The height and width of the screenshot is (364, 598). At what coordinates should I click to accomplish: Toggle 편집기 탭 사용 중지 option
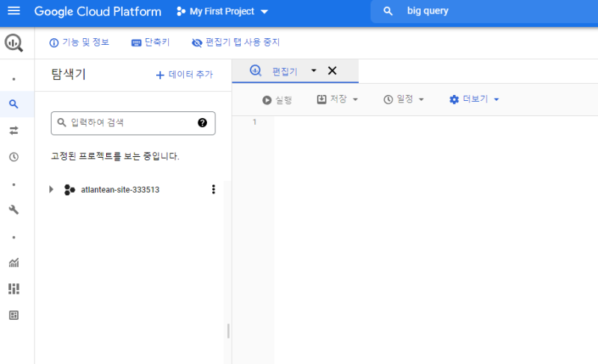pos(235,43)
